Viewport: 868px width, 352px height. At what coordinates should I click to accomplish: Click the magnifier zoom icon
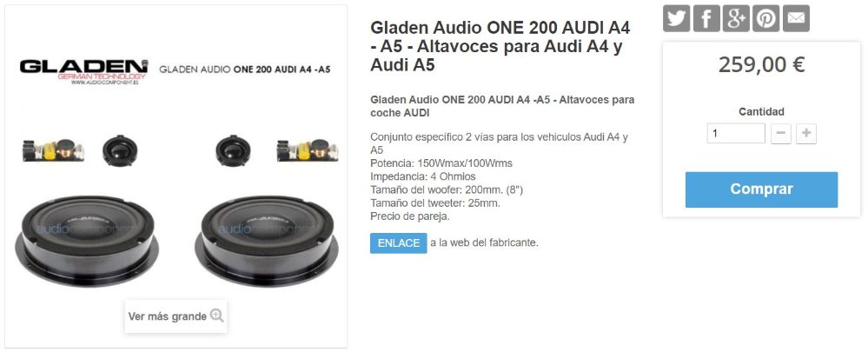217,316
